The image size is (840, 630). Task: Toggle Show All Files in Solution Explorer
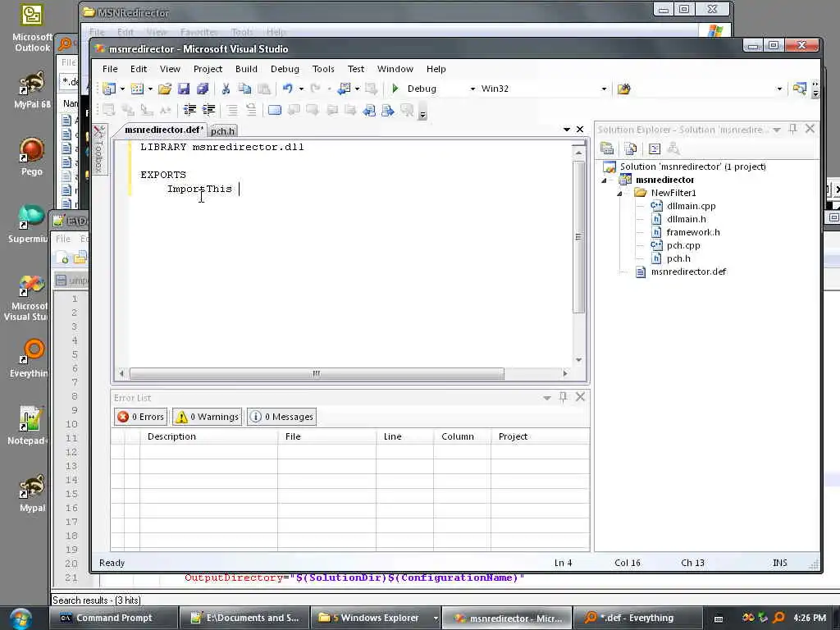(631, 148)
